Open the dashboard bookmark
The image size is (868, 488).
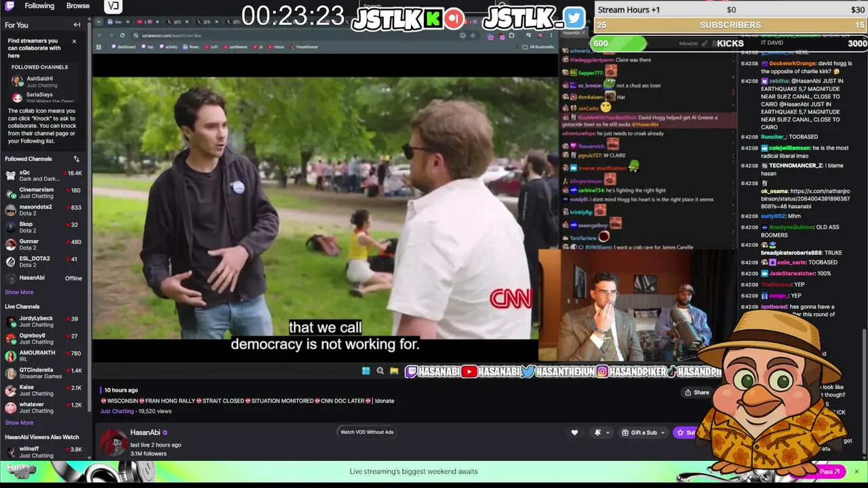(x=123, y=47)
